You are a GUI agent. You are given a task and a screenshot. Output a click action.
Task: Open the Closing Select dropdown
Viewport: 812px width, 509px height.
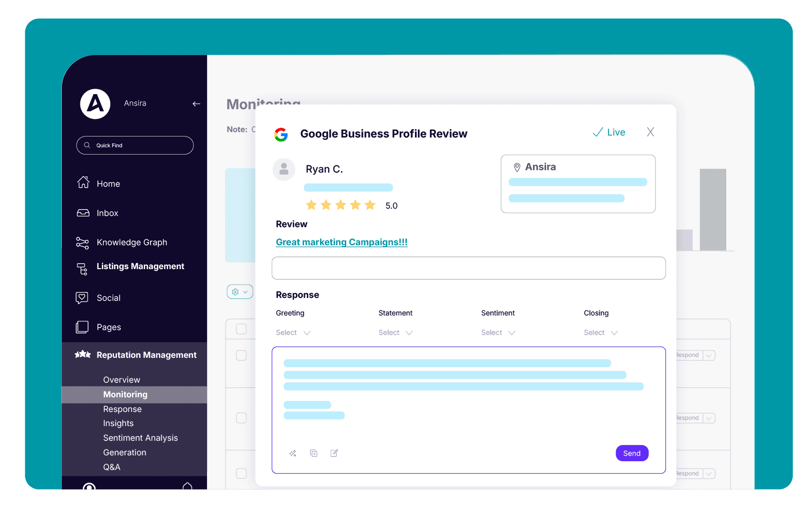601,333
